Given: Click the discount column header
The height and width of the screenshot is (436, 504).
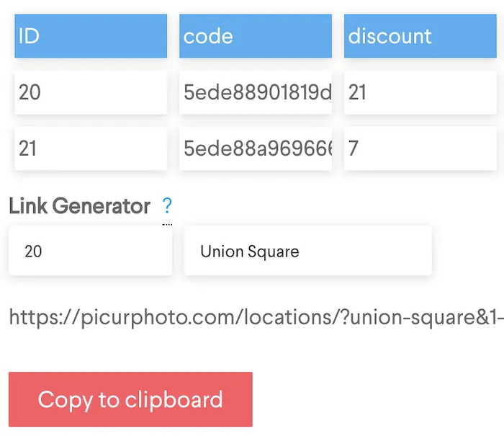Looking at the screenshot, I should click(x=420, y=36).
